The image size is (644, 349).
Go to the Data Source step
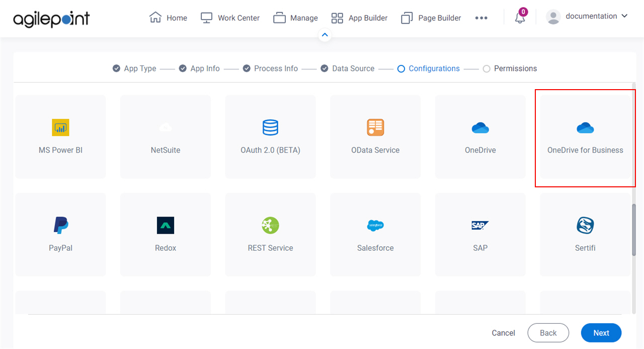click(x=348, y=68)
